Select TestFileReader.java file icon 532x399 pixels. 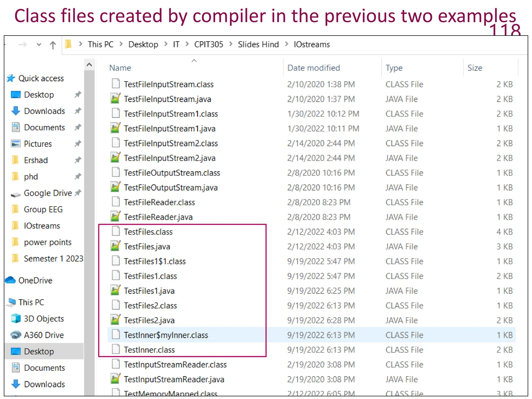pyautogui.click(x=116, y=217)
